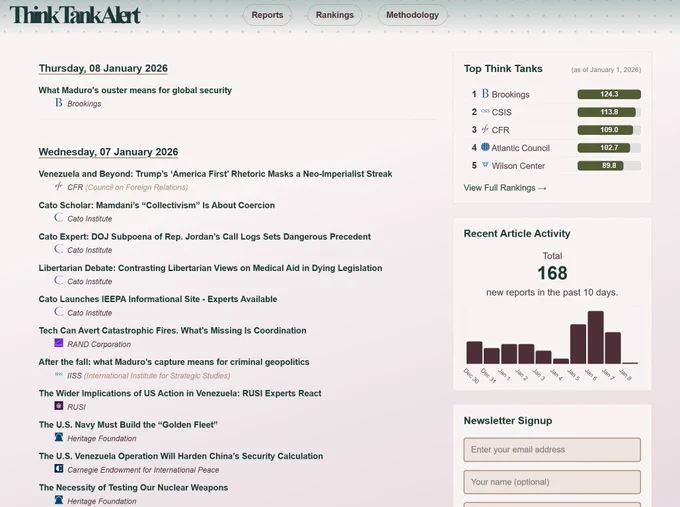The height and width of the screenshot is (507, 680).
Task: Click Cato icon under Mamdani's Collectivism article
Action: pyautogui.click(x=59, y=218)
